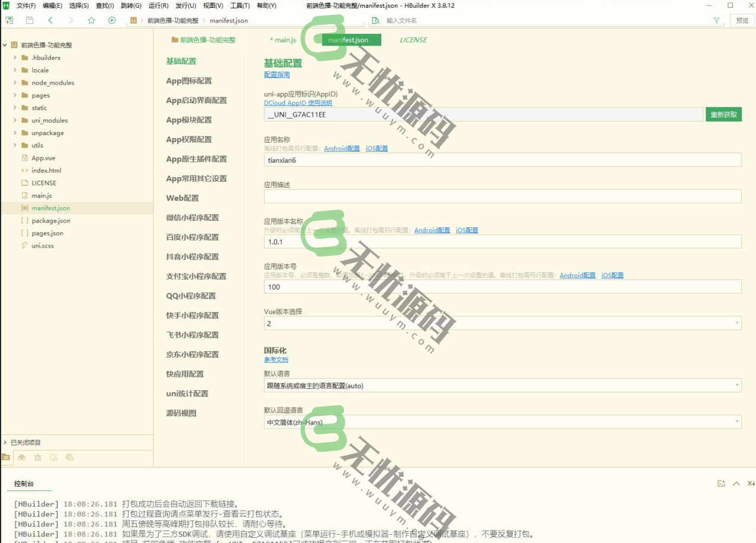Create a new file with the new-file icon

9,20
